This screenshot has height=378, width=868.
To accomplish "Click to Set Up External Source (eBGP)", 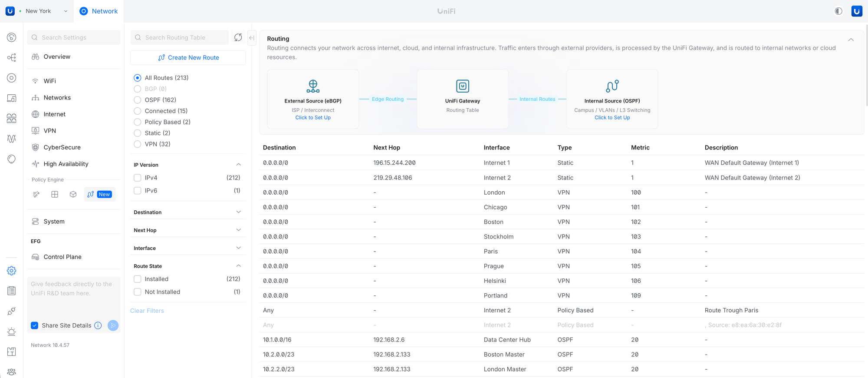I will pyautogui.click(x=313, y=118).
